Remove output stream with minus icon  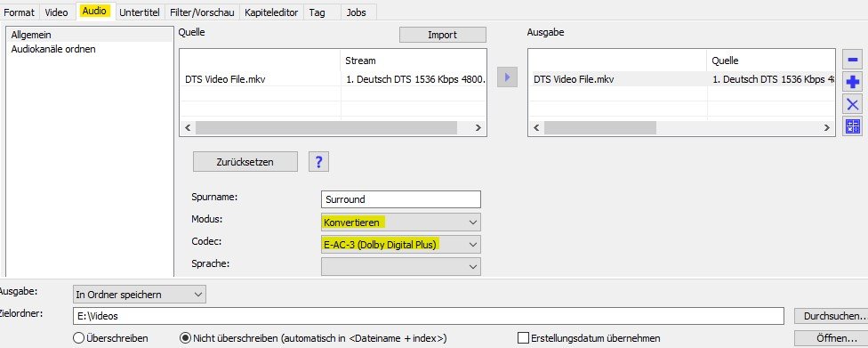pyautogui.click(x=853, y=60)
